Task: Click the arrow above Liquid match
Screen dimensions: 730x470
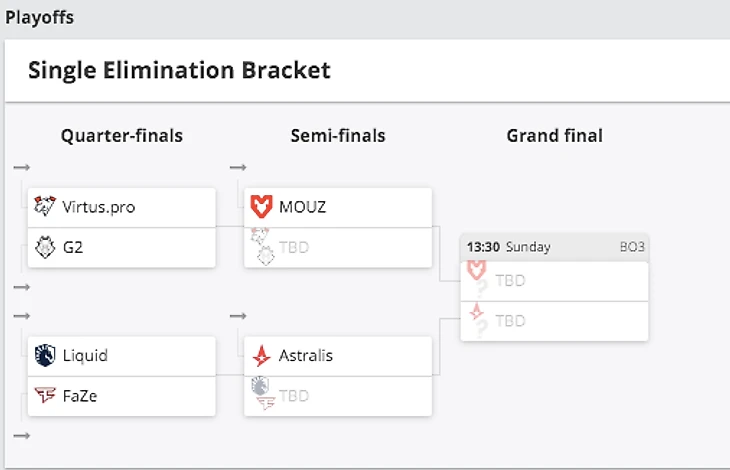Action: (22, 316)
